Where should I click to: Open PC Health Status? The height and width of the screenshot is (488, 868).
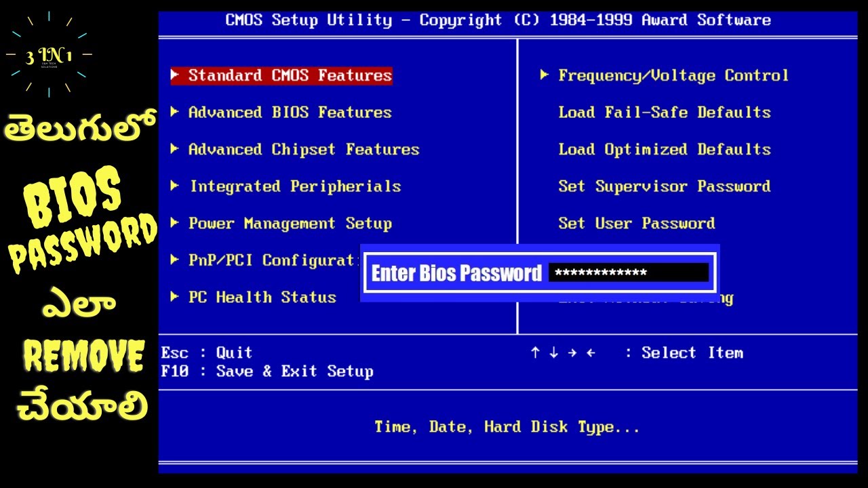point(262,297)
